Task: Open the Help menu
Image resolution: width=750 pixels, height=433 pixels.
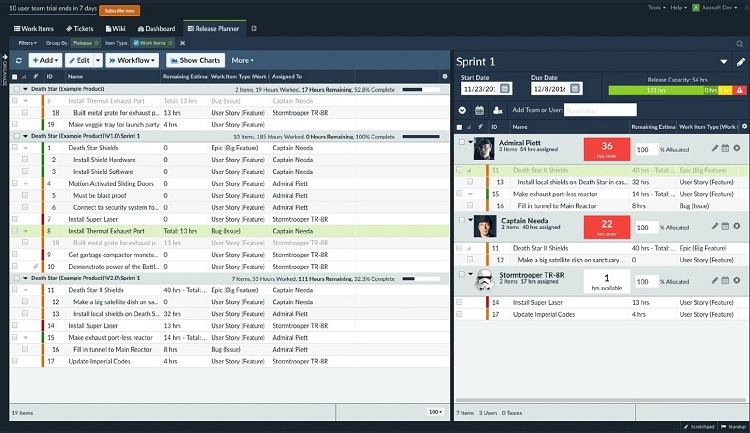Action: (678, 8)
